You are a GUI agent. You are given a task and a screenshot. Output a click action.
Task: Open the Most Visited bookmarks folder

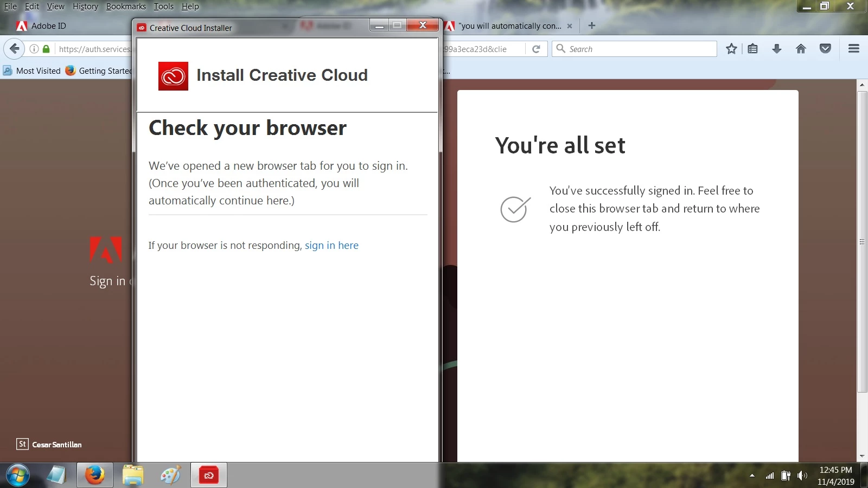tap(32, 70)
